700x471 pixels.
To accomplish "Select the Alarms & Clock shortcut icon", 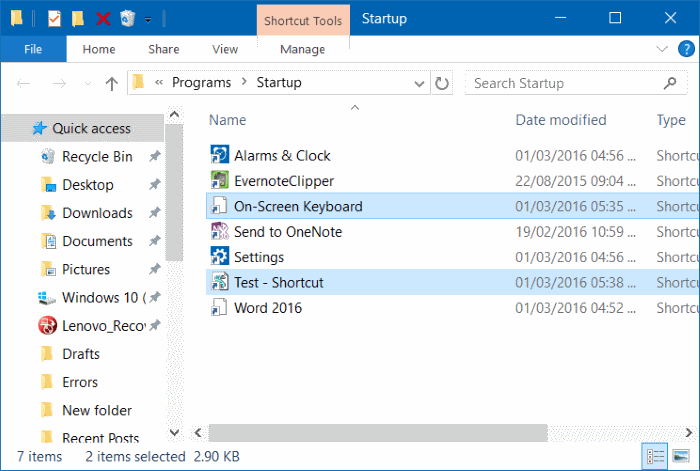I will [x=220, y=154].
